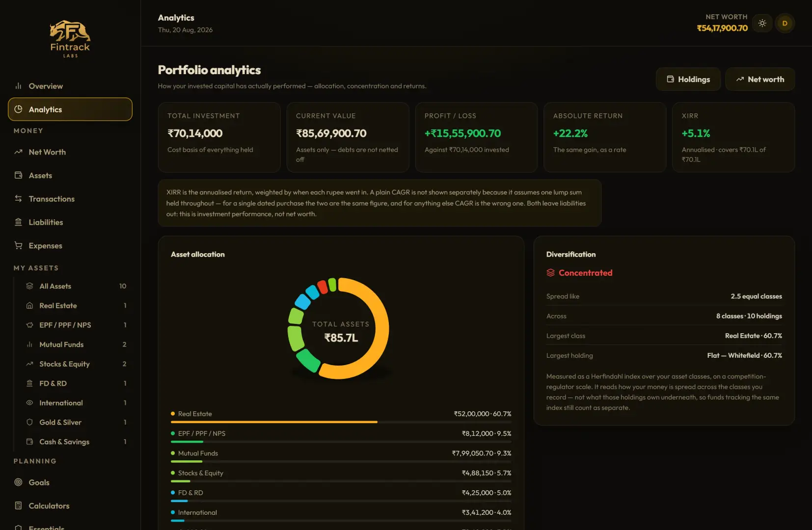Click the Expenses cart icon
812x530 pixels.
pos(18,245)
